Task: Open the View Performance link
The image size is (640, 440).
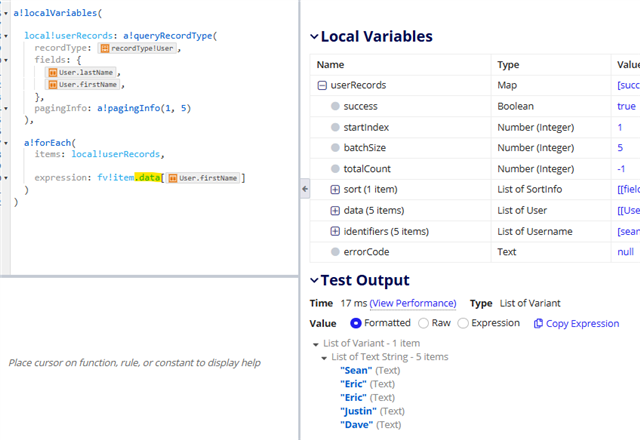Action: point(412,303)
